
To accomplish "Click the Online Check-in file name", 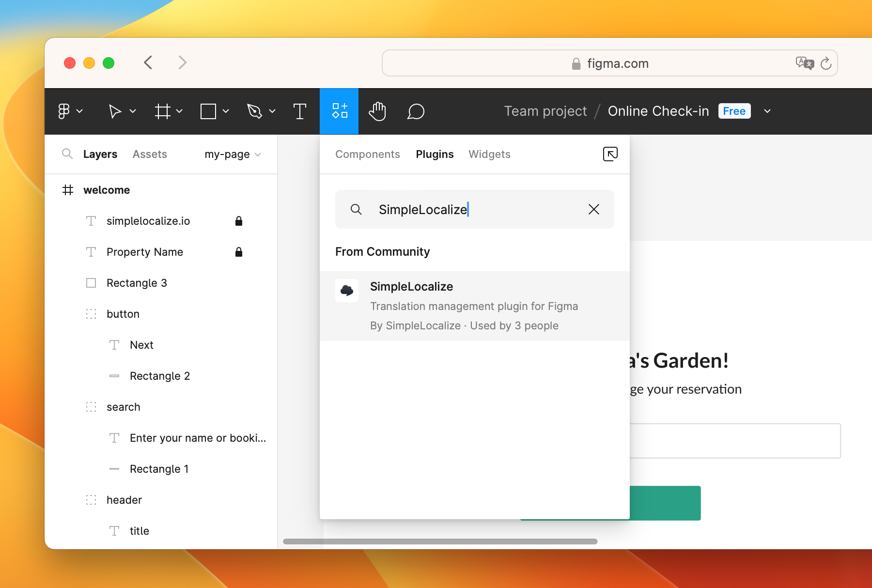I will pos(658,111).
